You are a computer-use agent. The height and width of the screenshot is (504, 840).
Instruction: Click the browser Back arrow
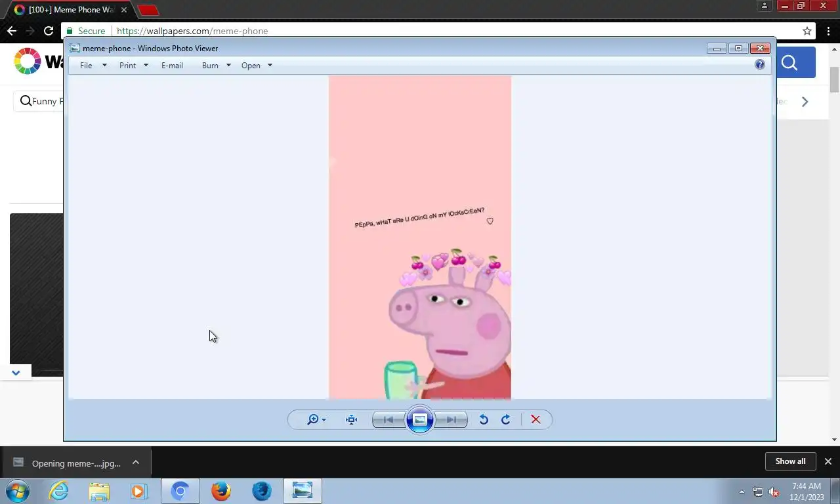(x=12, y=31)
